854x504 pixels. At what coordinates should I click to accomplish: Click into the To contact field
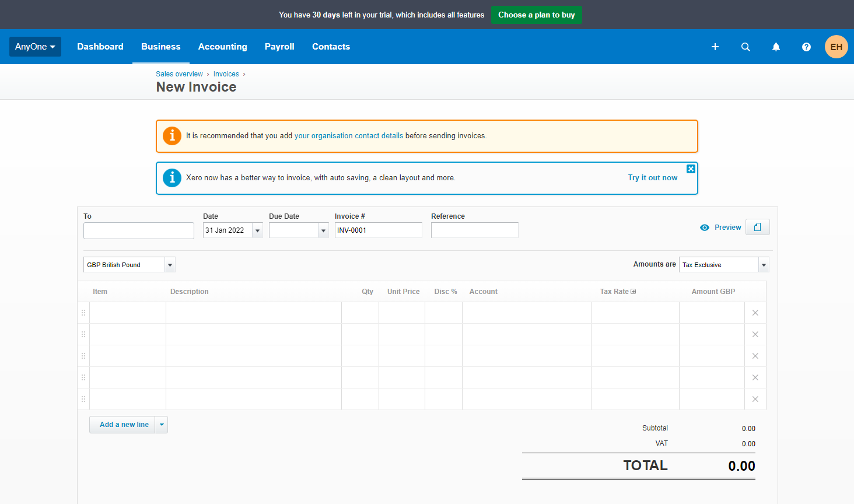(x=138, y=231)
